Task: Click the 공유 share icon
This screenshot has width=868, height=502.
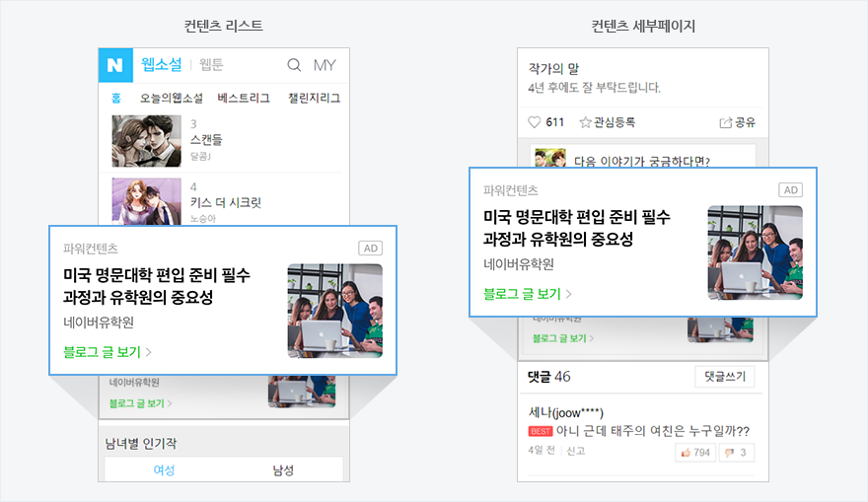Action: (x=725, y=123)
